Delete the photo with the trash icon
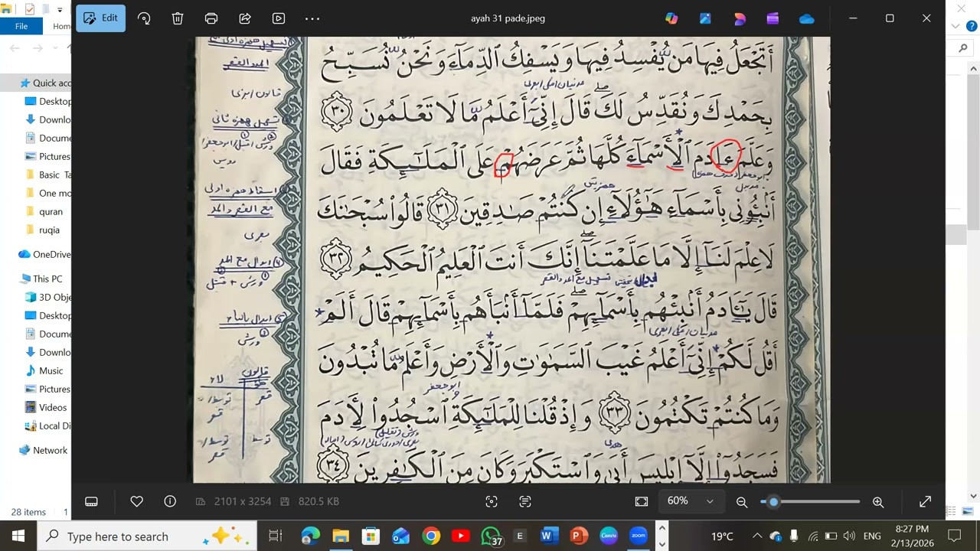Viewport: 980px width, 551px height. point(178,18)
